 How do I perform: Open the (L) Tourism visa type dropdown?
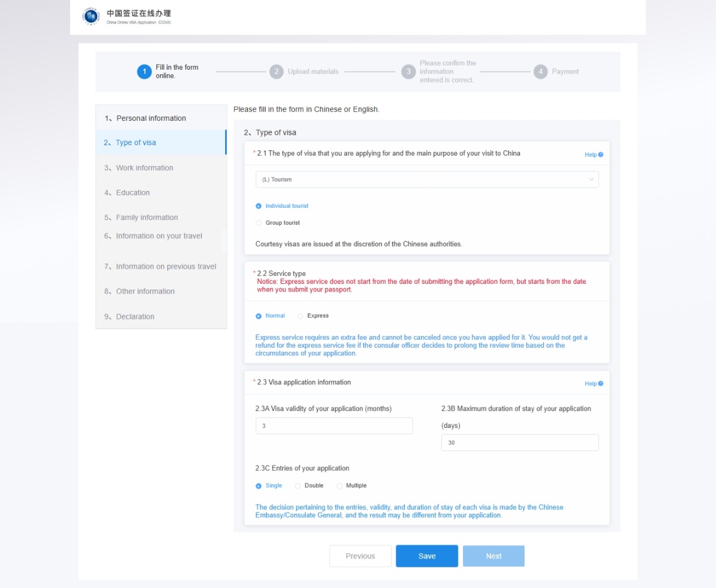point(426,179)
